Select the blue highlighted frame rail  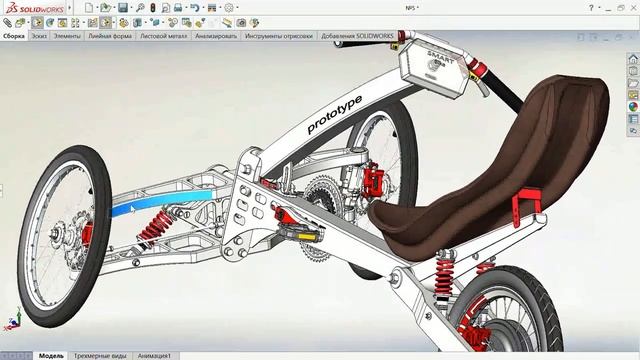(162, 202)
